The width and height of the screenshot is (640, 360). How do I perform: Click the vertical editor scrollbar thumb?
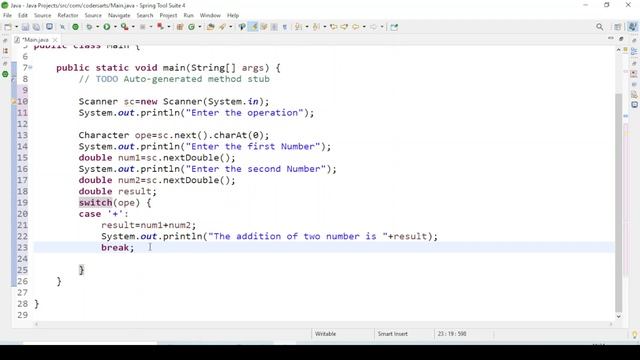(x=619, y=202)
